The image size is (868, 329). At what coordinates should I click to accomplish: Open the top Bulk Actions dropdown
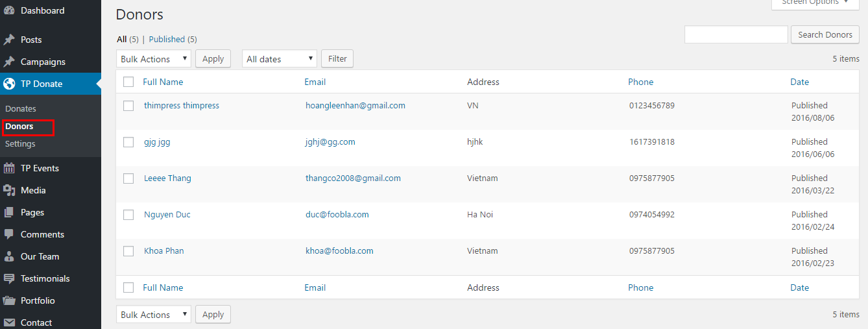coord(154,59)
